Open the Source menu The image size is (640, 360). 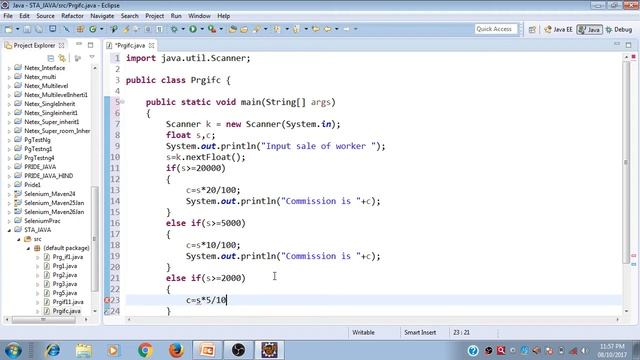(x=45, y=16)
